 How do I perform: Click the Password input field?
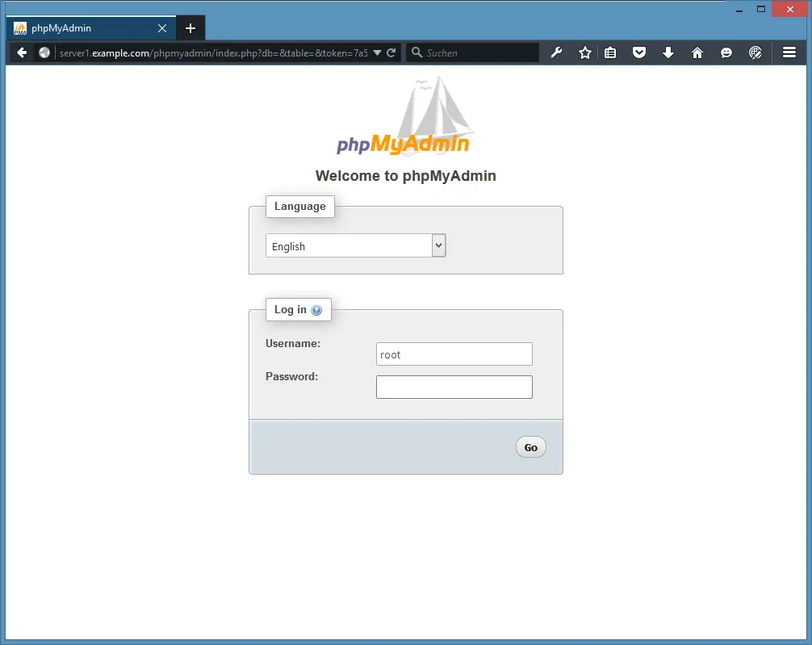[454, 387]
